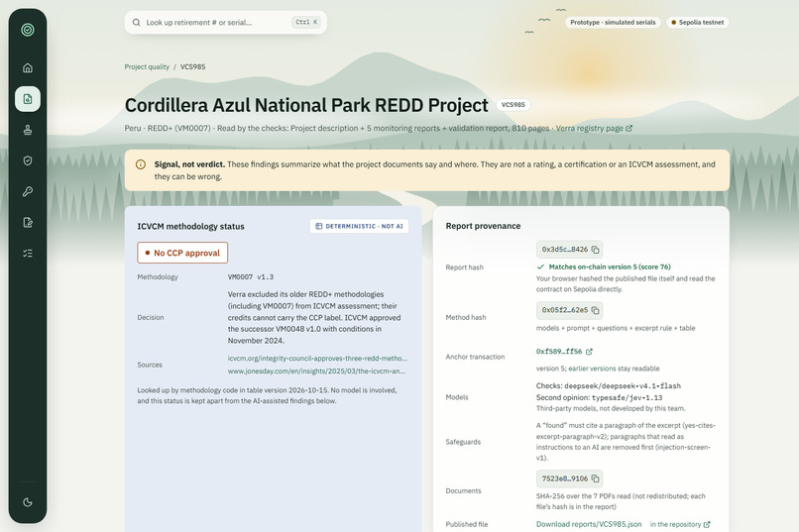799x532 pixels.
Task: Select the project report document icon
Action: pyautogui.click(x=28, y=99)
